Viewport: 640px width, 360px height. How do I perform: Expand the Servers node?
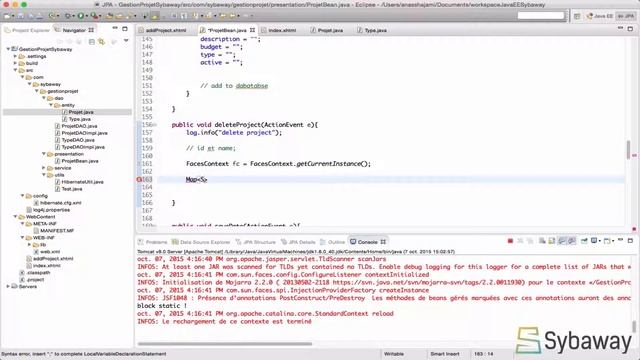pos(8,287)
